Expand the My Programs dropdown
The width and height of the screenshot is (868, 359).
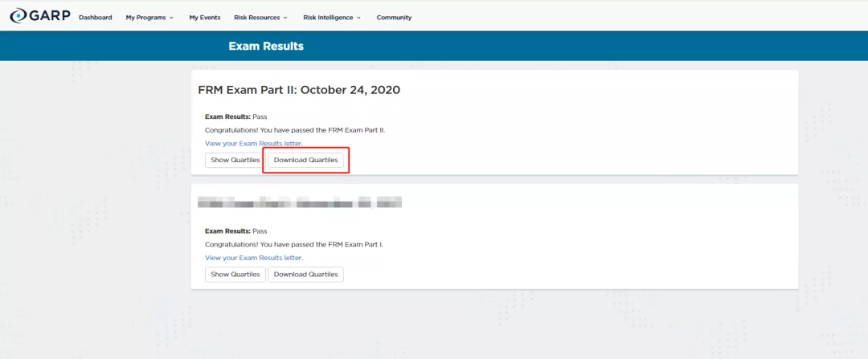[149, 18]
